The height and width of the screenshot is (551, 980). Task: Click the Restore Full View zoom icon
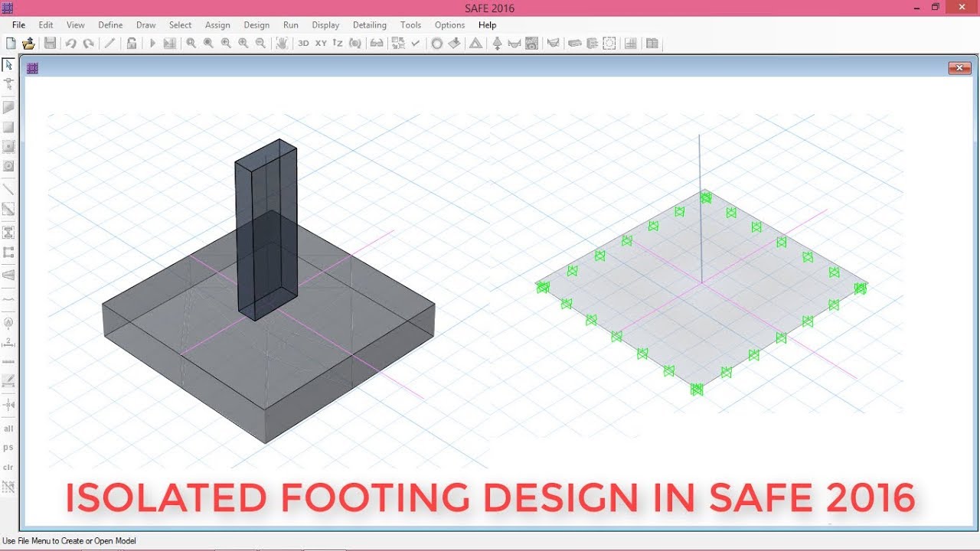208,44
